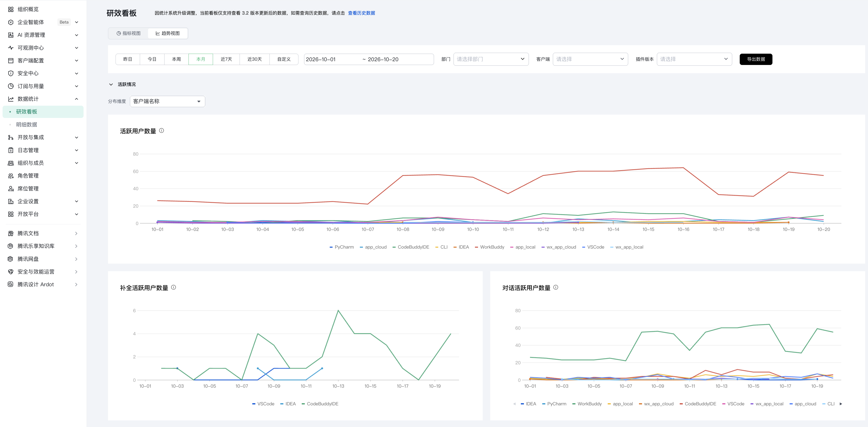Image resolution: width=868 pixels, height=427 pixels.
Task: Click the 组织概览 sidebar icon
Action: coord(11,9)
